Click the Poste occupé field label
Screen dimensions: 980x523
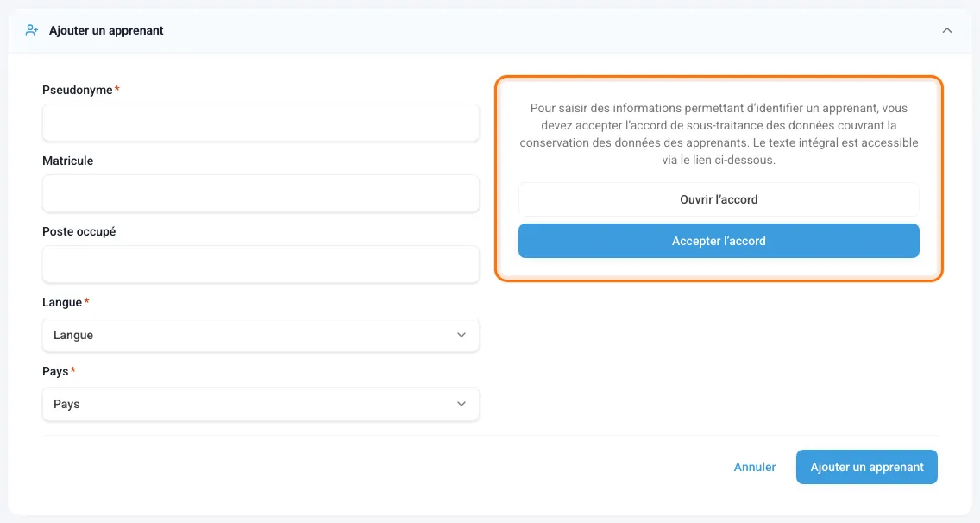(x=79, y=231)
